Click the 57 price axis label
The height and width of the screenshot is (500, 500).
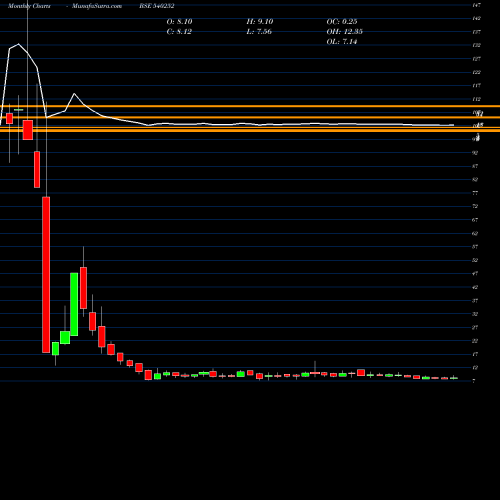475,247
